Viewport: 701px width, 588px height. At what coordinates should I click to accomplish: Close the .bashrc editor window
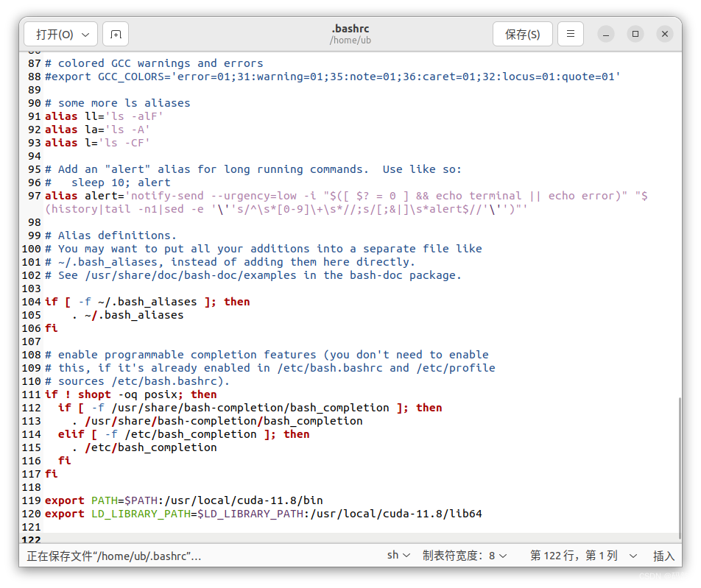(665, 34)
